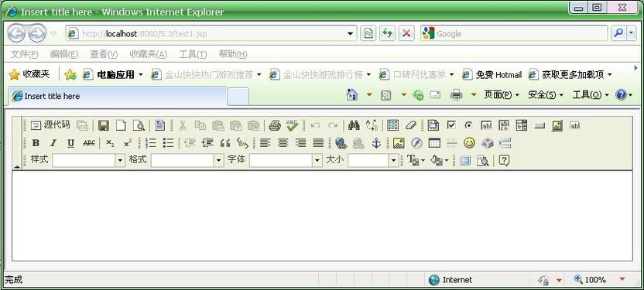Remove formatting with the eraser icon
644x290 pixels.
coord(411,125)
